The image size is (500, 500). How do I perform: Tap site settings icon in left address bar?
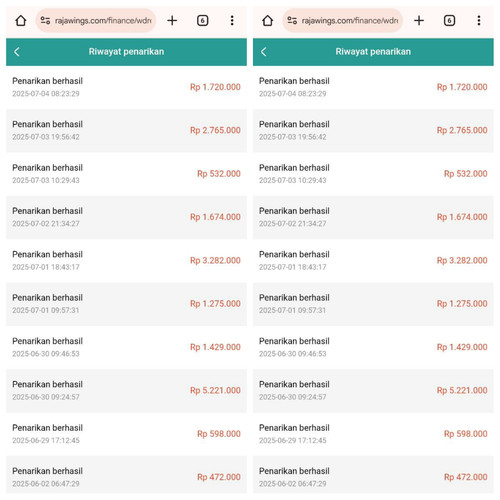(45, 21)
